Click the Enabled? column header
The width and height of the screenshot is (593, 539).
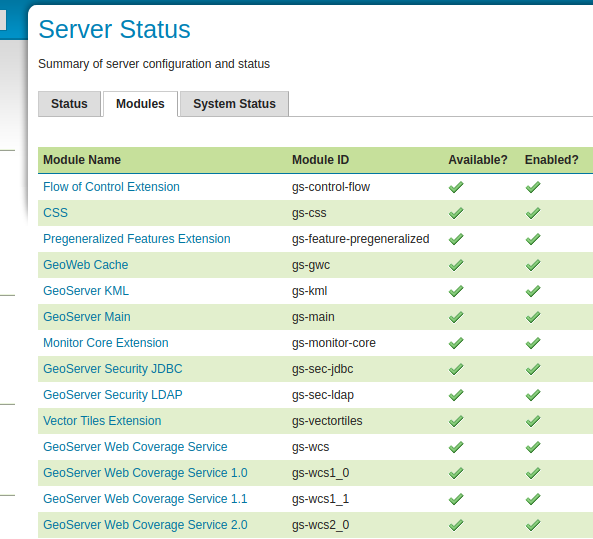[551, 160]
